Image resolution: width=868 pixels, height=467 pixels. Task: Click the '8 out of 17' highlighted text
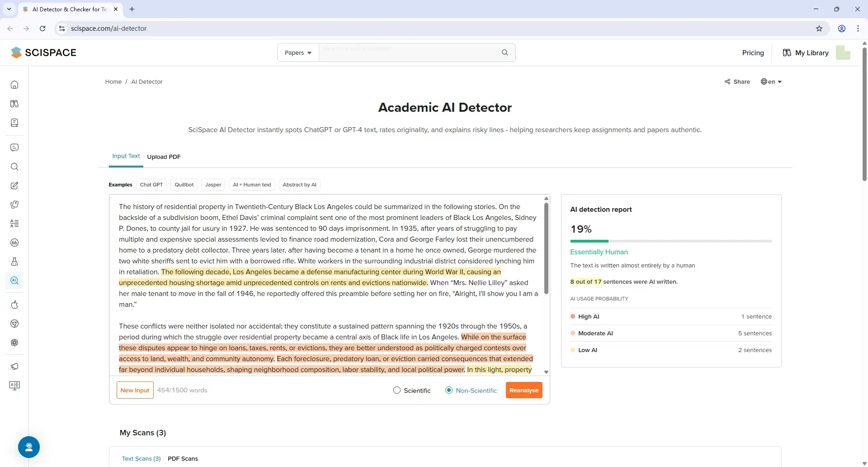tap(586, 281)
